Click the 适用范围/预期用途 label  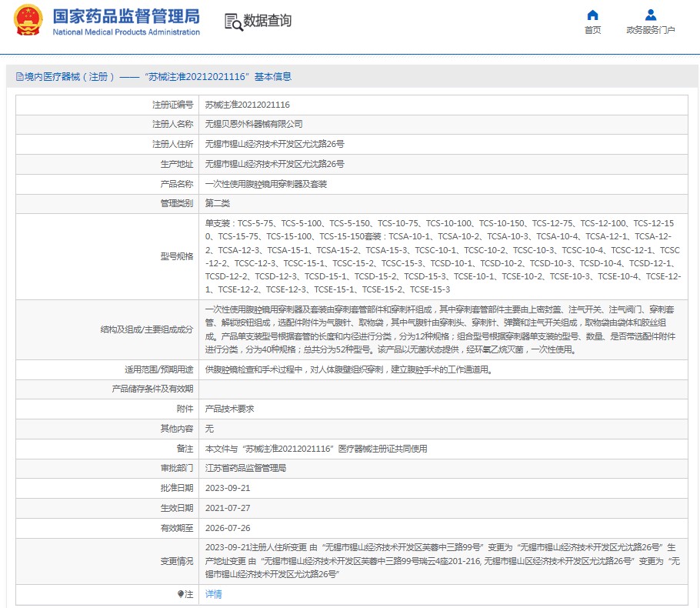(x=159, y=369)
